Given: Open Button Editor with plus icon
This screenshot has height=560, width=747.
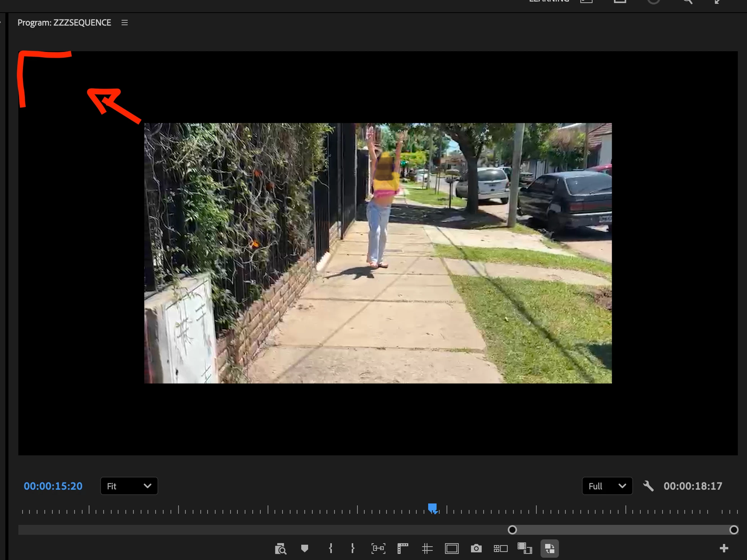Looking at the screenshot, I should pos(724,549).
